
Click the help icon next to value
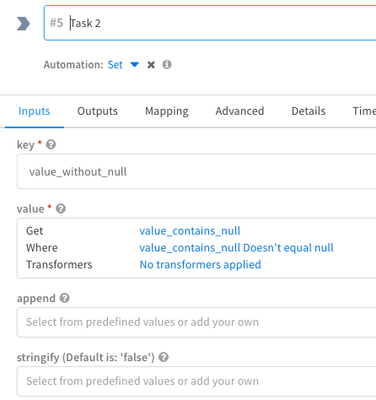(x=61, y=209)
